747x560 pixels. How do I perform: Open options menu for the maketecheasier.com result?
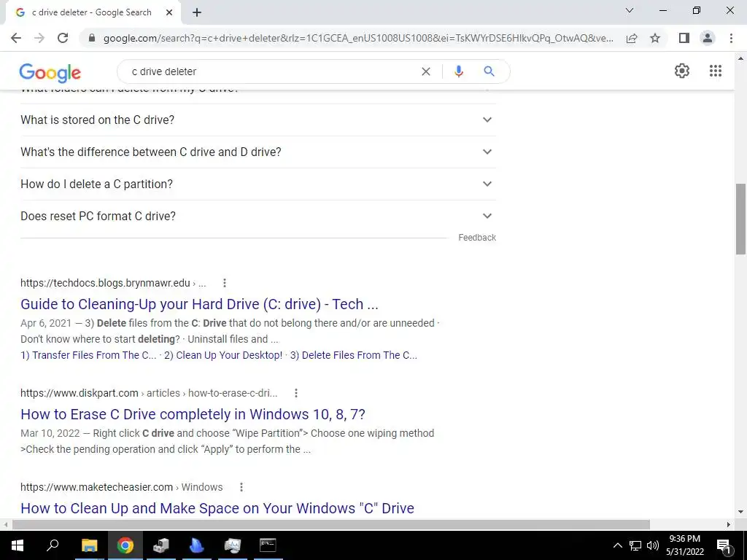[241, 487]
